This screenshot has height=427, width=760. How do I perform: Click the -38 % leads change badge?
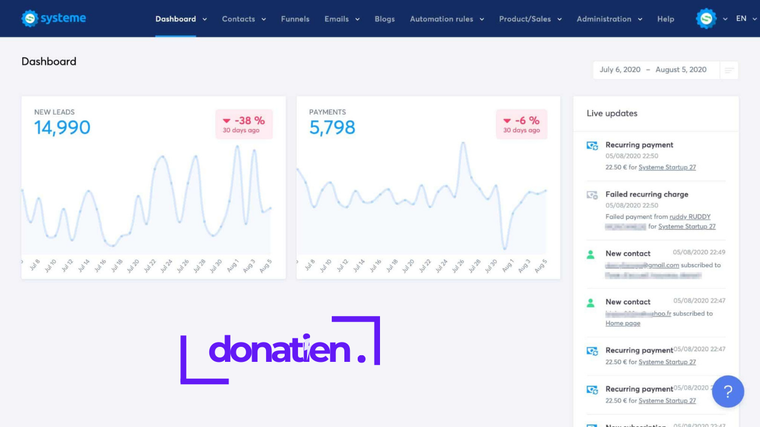coord(244,124)
